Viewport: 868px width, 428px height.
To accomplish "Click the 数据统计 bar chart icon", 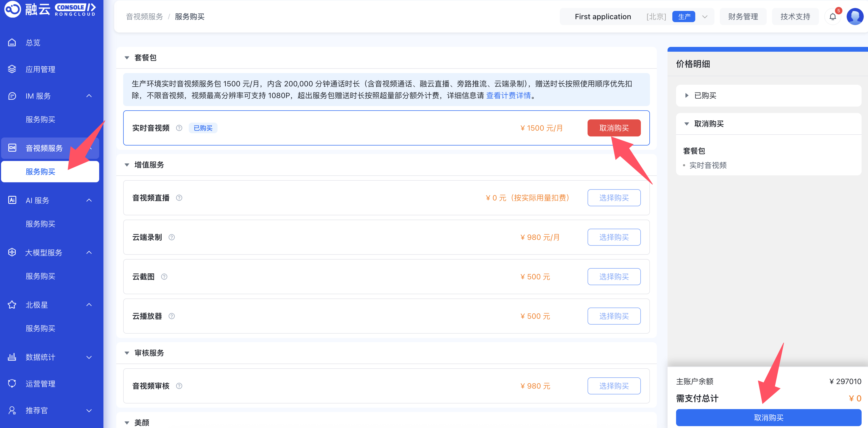I will 12,357.
